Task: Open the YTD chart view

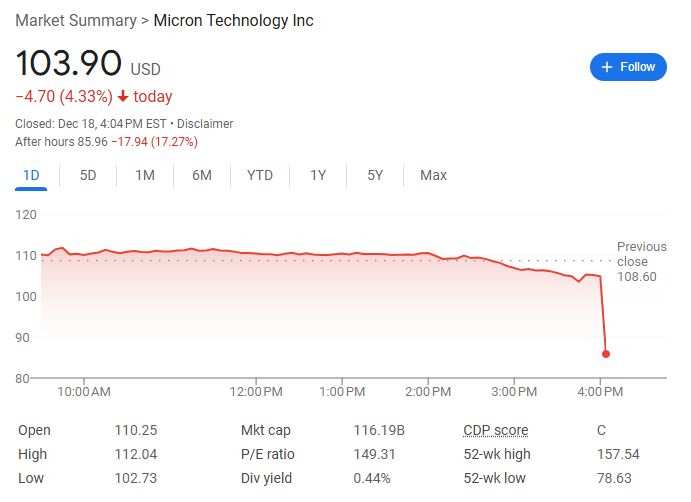Action: pos(260,176)
